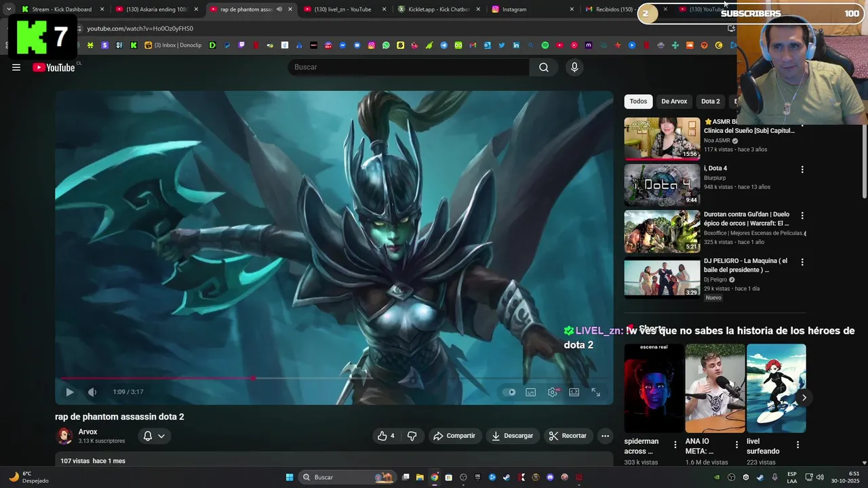Share the video via Compartir
This screenshot has width=868, height=488.
pyautogui.click(x=454, y=436)
